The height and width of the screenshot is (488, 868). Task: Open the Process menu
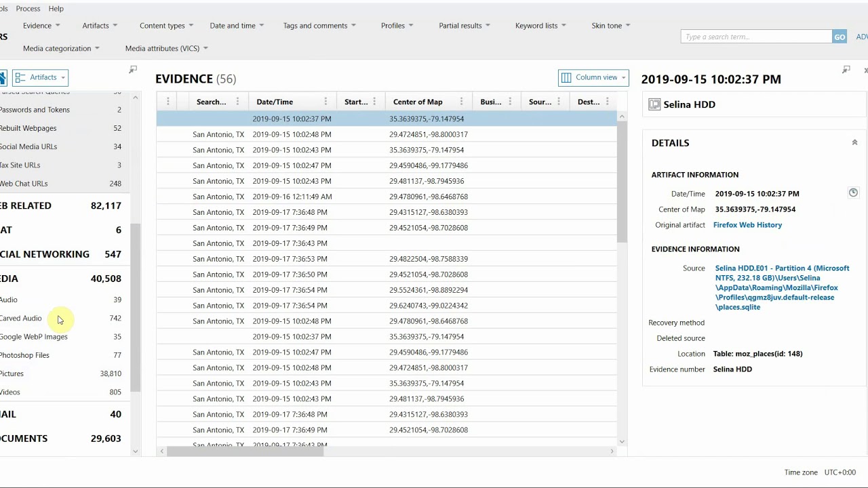point(28,8)
